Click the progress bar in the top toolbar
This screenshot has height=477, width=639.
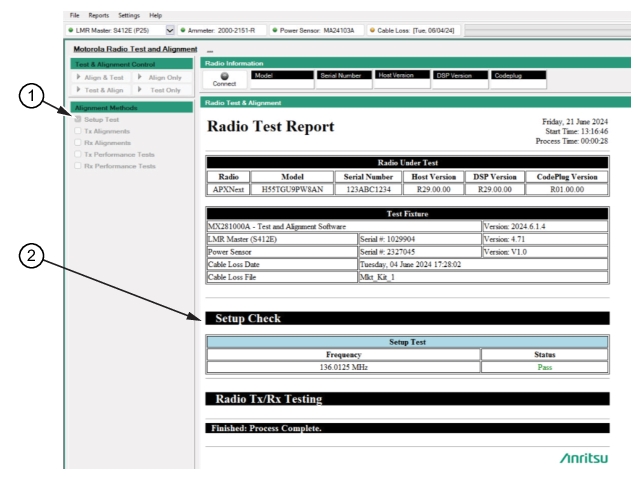coord(547,30)
